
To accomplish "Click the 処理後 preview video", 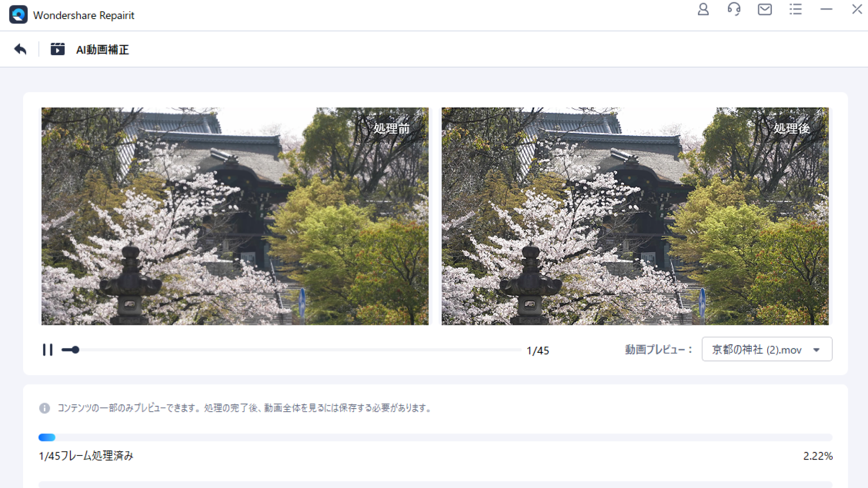I will click(635, 216).
